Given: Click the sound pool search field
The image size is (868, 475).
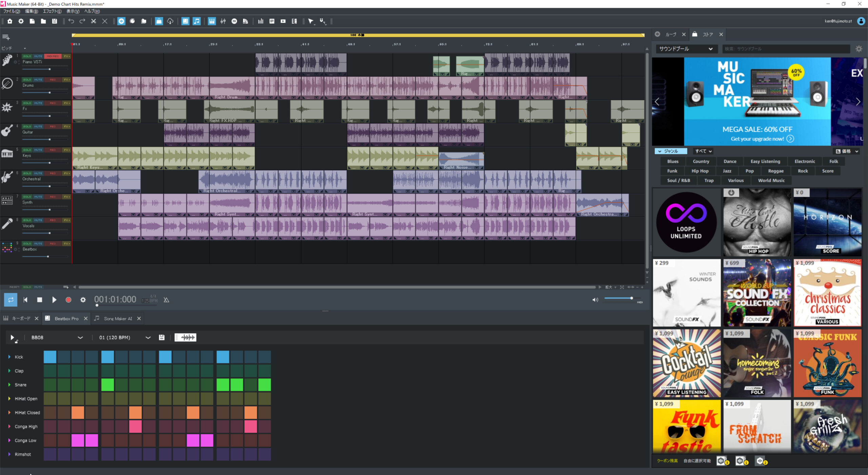Looking at the screenshot, I should (x=786, y=49).
